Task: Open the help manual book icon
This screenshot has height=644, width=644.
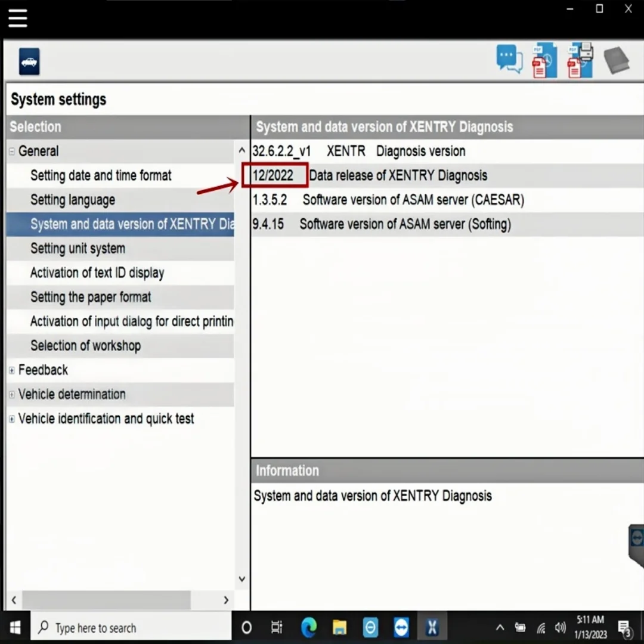Action: click(x=617, y=60)
